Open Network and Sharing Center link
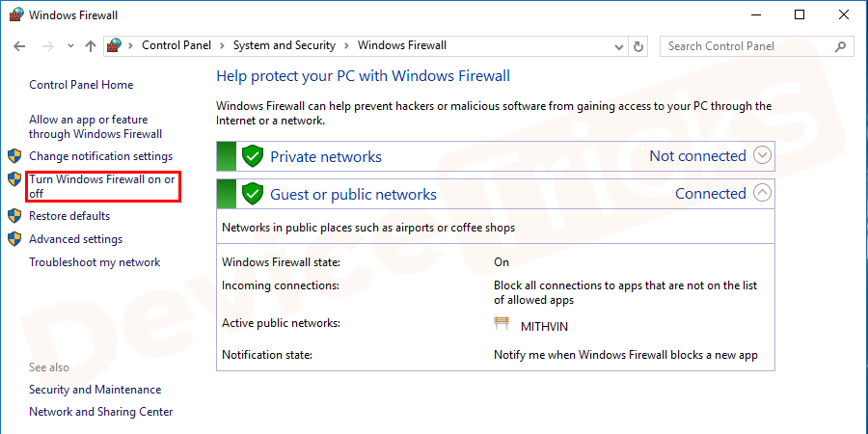 point(100,412)
